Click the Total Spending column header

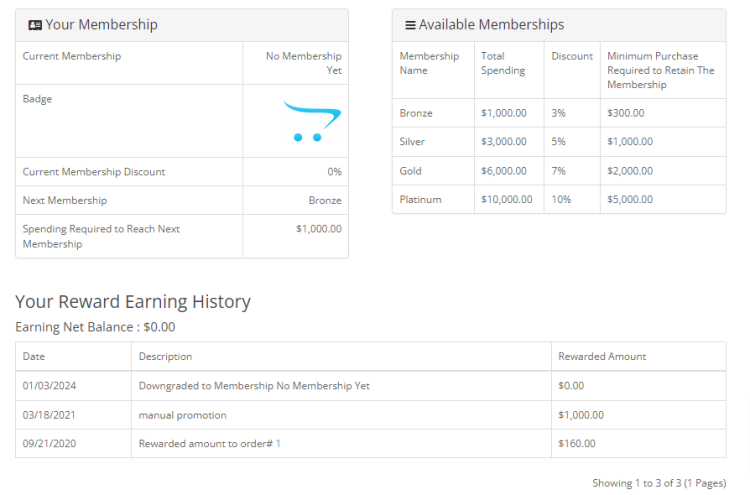click(503, 63)
